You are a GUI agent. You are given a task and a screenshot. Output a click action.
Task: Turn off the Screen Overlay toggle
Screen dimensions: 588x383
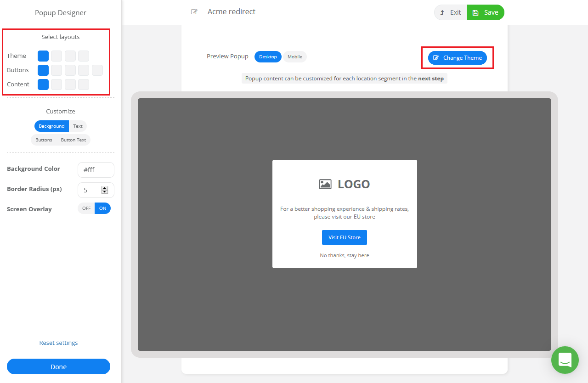[x=86, y=208]
